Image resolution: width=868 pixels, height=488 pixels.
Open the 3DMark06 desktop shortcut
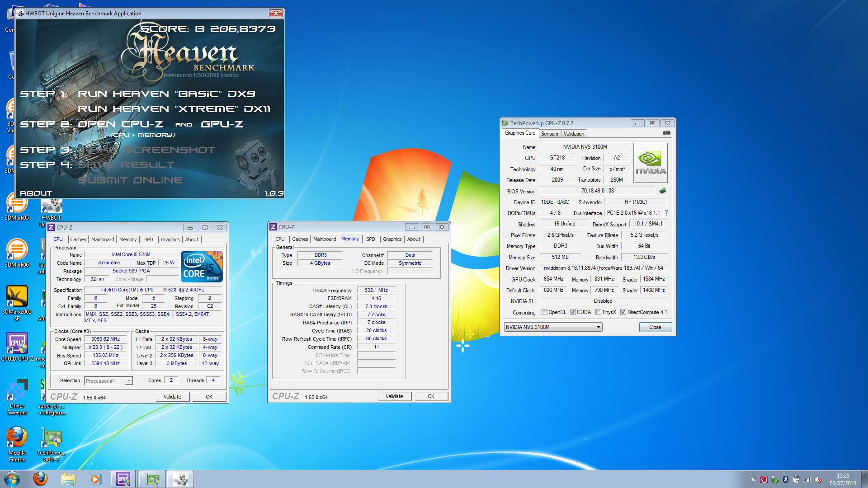pyautogui.click(x=17, y=253)
